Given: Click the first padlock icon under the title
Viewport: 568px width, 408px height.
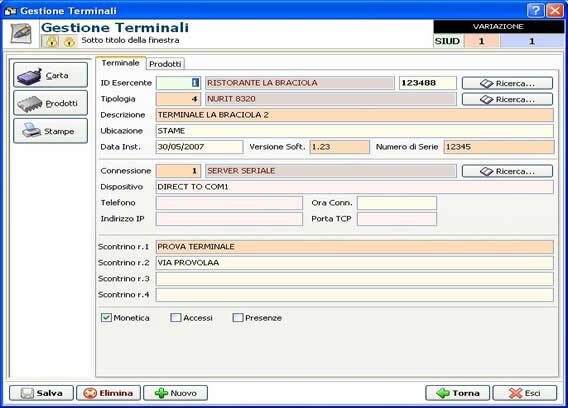Looking at the screenshot, I should tap(52, 41).
